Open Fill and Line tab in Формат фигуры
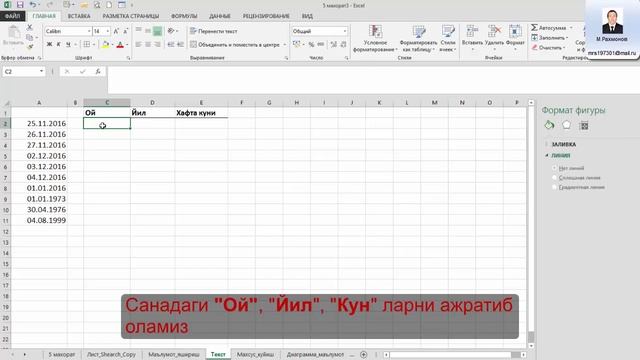 (549, 125)
